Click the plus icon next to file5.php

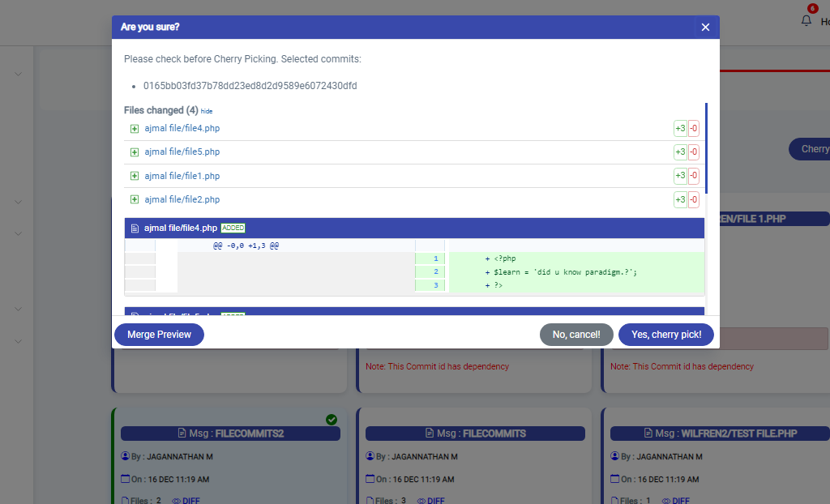coord(135,152)
